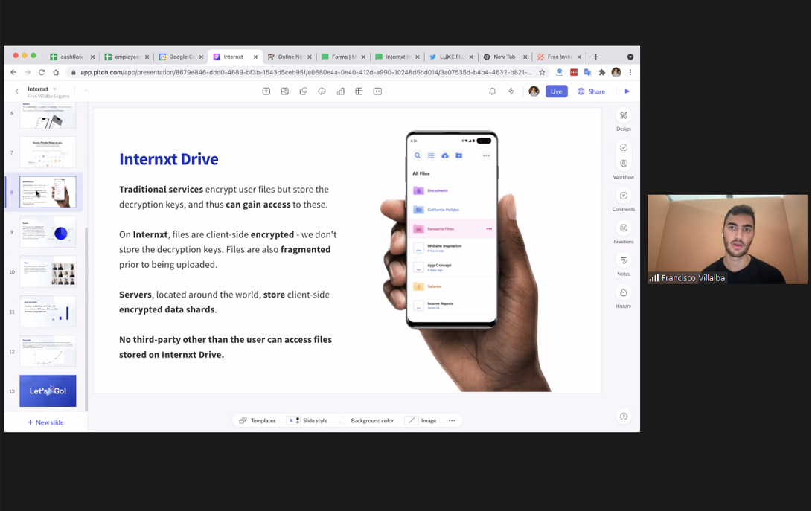Open the Slide style picker
The height and width of the screenshot is (511, 812).
[x=308, y=420]
